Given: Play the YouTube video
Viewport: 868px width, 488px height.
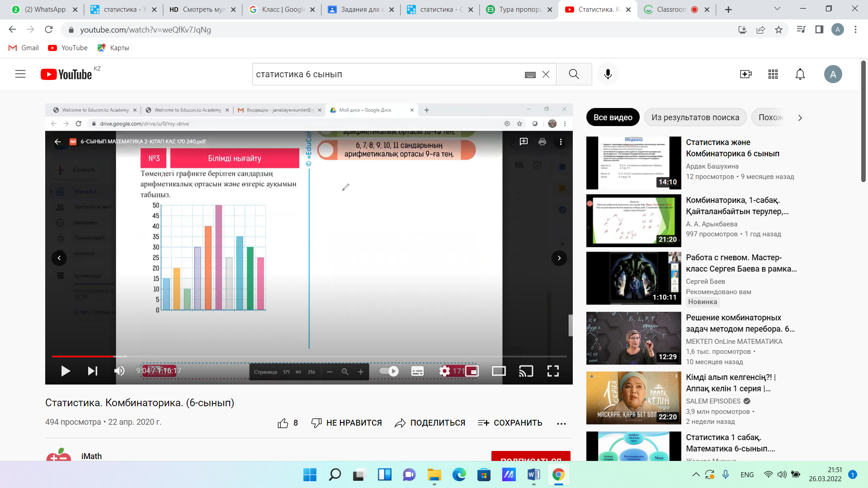Looking at the screenshot, I should (66, 371).
